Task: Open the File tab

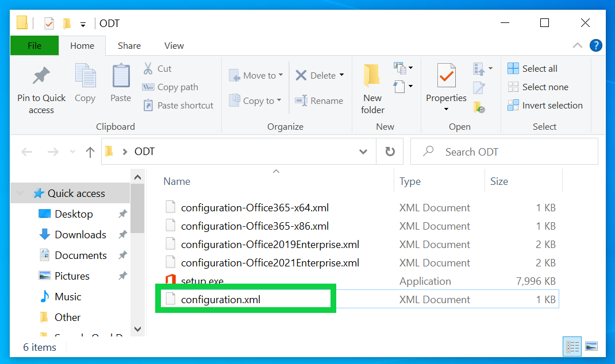Action: point(34,45)
